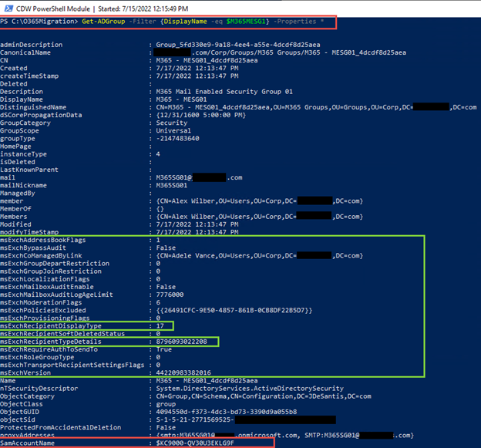Click msExchVersion value 44220983382016
This screenshot has height=448, width=481.
pos(183,373)
